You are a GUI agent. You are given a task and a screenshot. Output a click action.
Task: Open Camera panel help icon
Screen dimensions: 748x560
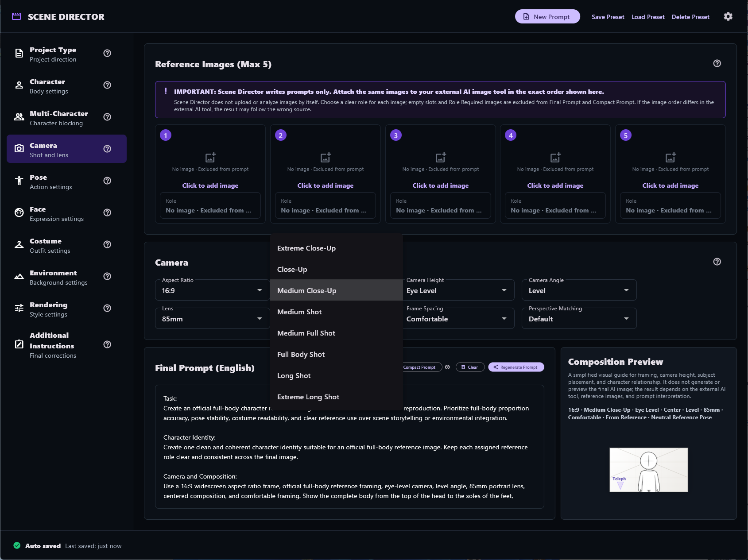(717, 262)
